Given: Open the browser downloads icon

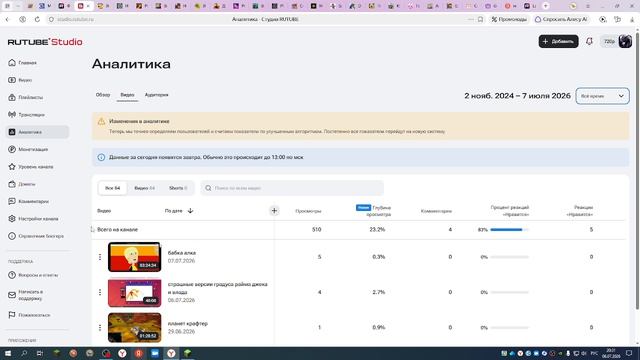Looking at the screenshot, I should click(x=632, y=19).
